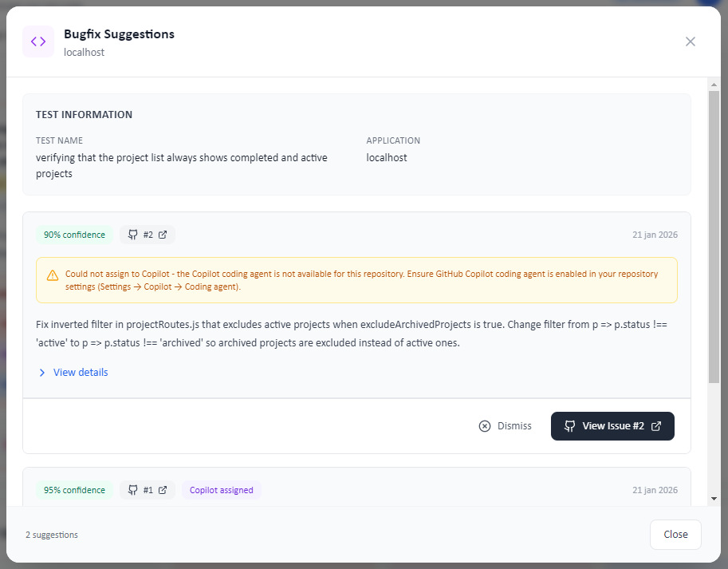Viewport: 728px width, 569px height.
Task: Click the Bugfix Suggestions code brackets icon
Action: click(x=38, y=41)
